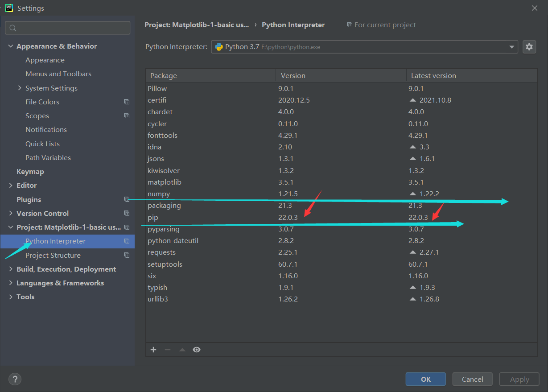Click upgrade arrow for certifi latest version
Screen dimensions: 548x392
(x=413, y=100)
